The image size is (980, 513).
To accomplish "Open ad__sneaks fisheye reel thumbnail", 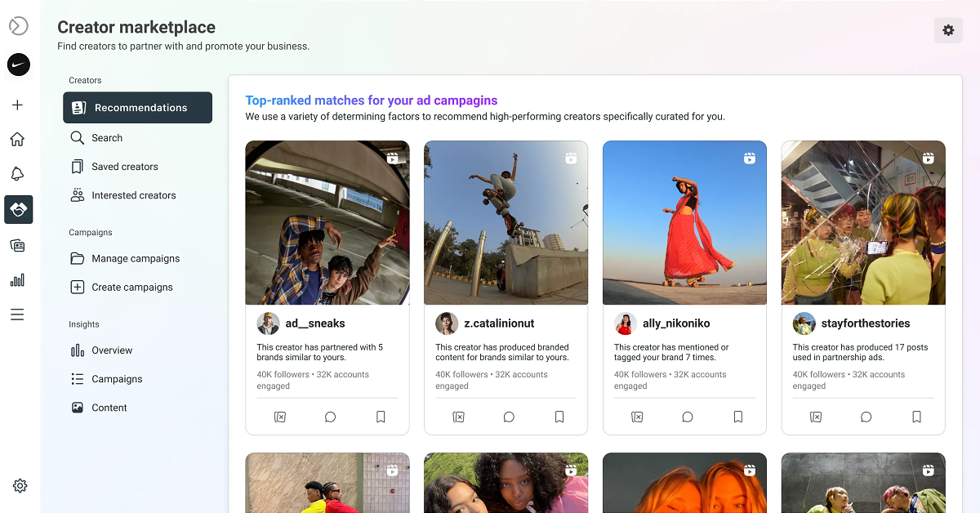I will pyautogui.click(x=327, y=223).
